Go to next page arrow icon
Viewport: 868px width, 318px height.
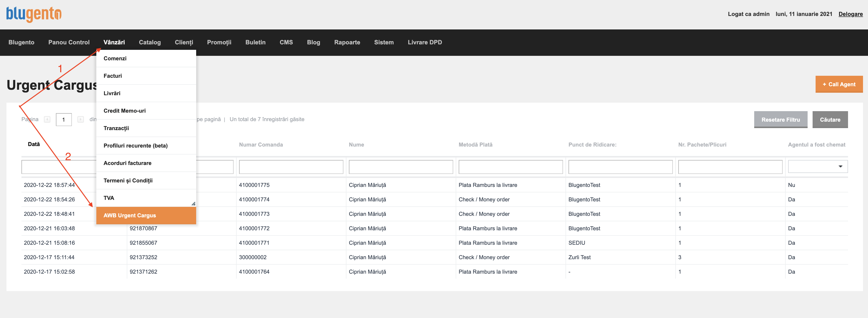click(x=81, y=119)
